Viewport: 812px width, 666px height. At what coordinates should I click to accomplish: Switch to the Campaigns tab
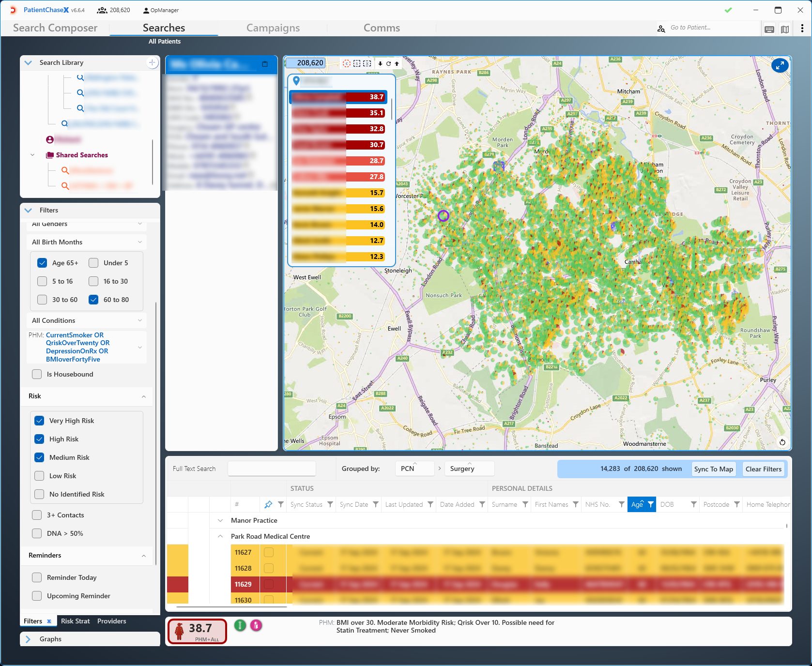pyautogui.click(x=273, y=28)
